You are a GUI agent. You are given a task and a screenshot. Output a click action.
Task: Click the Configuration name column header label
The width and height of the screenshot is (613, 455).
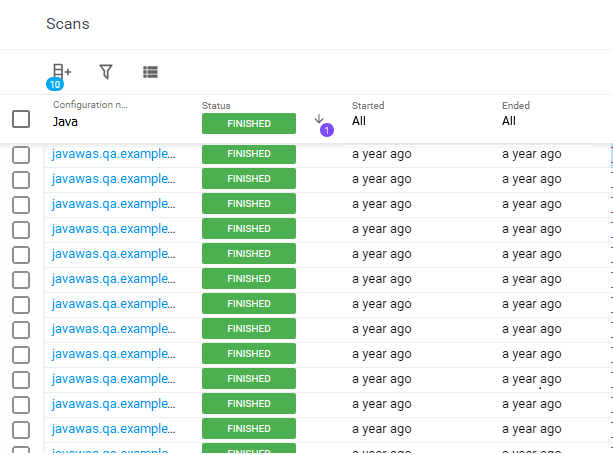[90, 105]
